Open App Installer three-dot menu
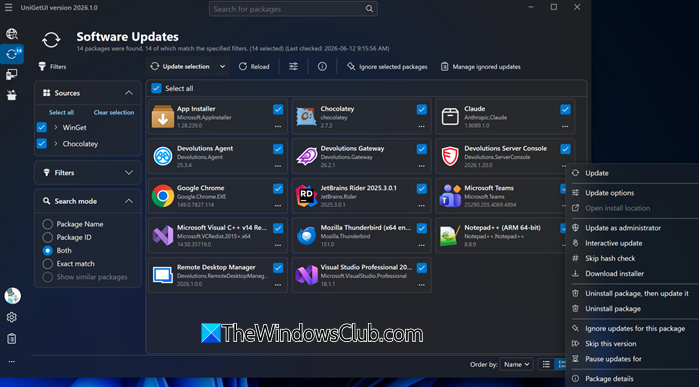700x387 pixels. pyautogui.click(x=278, y=126)
